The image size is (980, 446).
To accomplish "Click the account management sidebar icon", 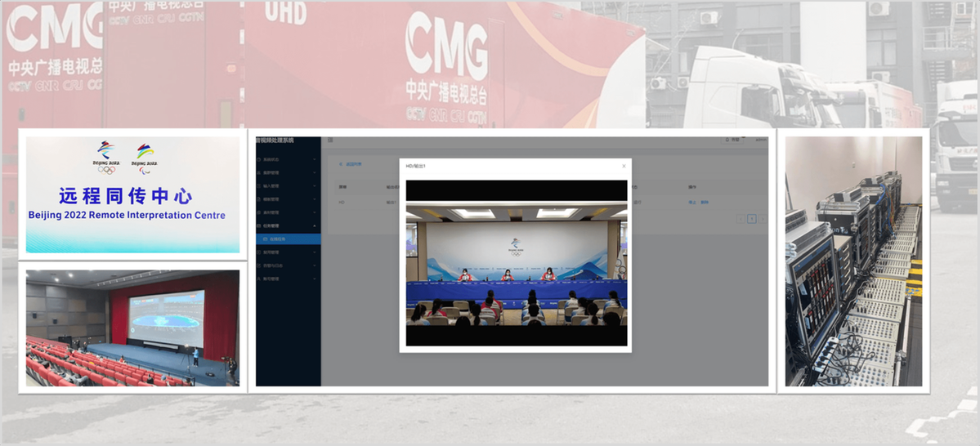I will tap(259, 279).
